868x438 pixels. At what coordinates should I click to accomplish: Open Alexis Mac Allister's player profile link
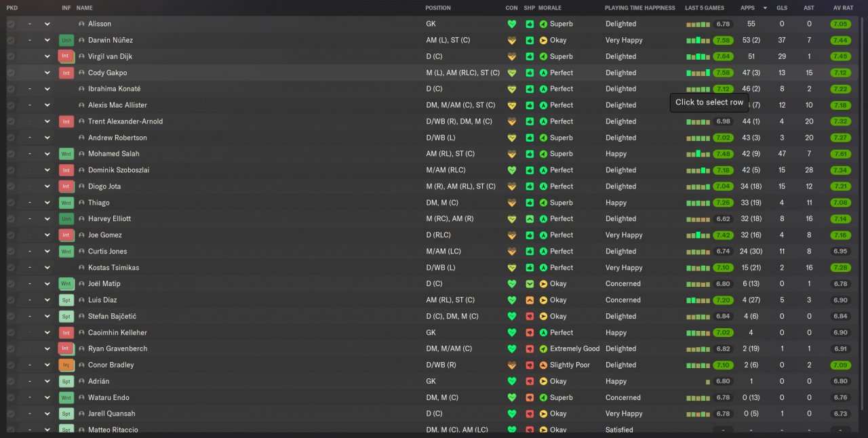coord(117,105)
